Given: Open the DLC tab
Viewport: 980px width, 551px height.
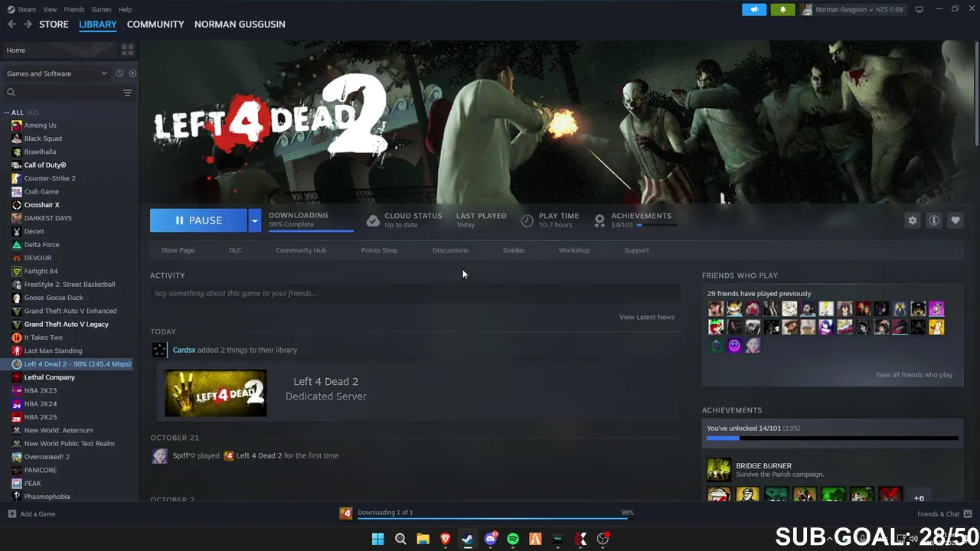Looking at the screenshot, I should point(235,250).
